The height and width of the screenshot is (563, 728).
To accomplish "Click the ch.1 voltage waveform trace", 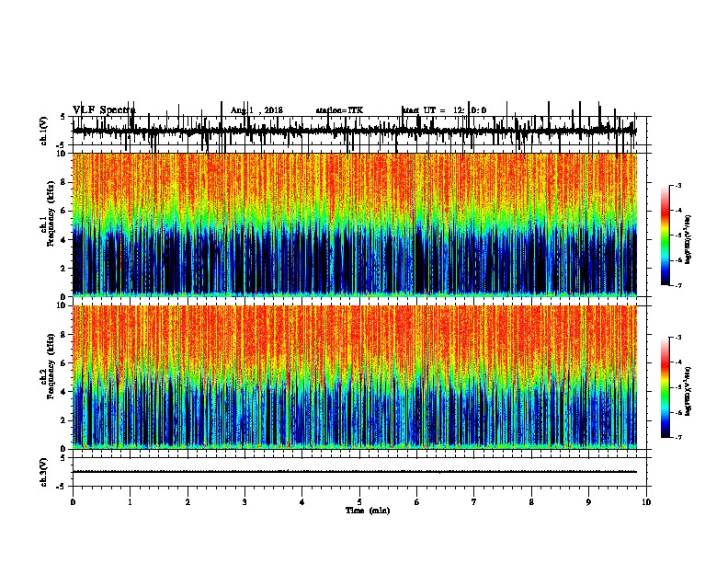I will [355, 132].
